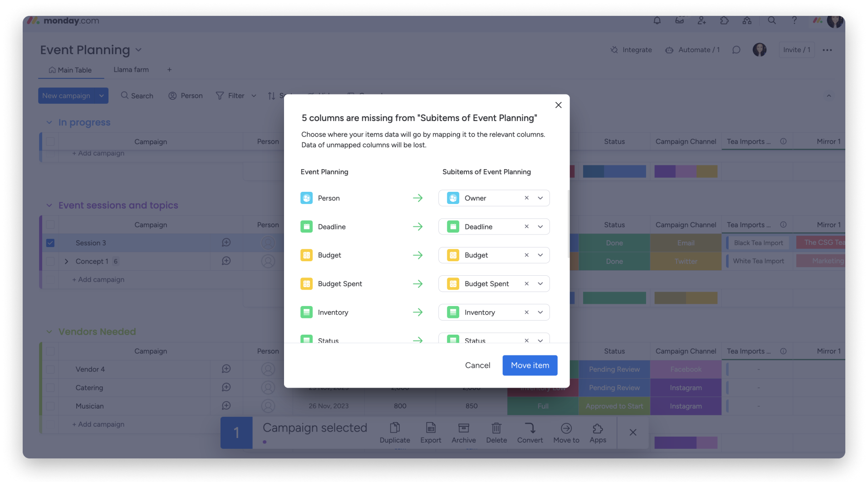868x482 pixels.
Task: Dismiss the campaign selection bar
Action: click(x=633, y=433)
